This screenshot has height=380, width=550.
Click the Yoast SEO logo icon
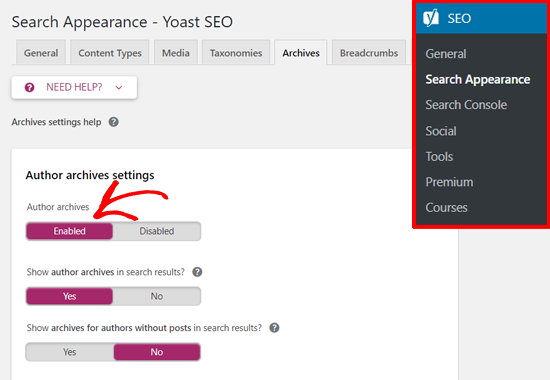431,18
